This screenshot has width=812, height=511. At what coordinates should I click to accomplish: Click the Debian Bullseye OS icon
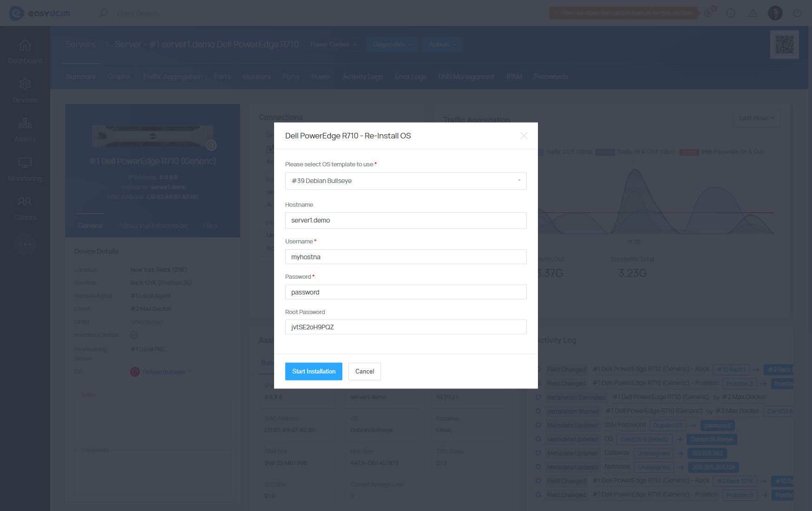coord(135,372)
